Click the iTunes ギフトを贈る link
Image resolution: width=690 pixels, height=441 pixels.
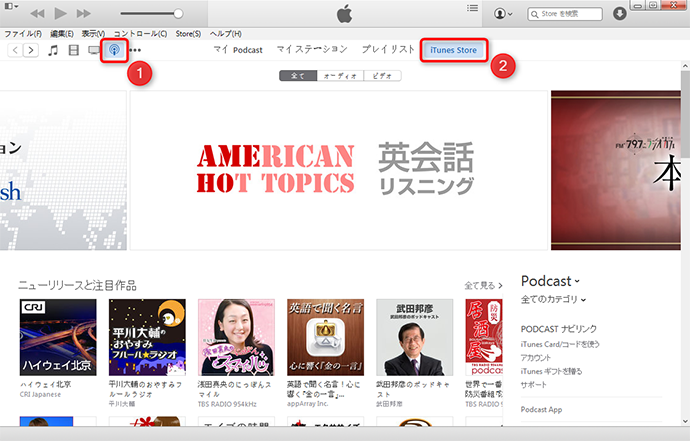551,371
